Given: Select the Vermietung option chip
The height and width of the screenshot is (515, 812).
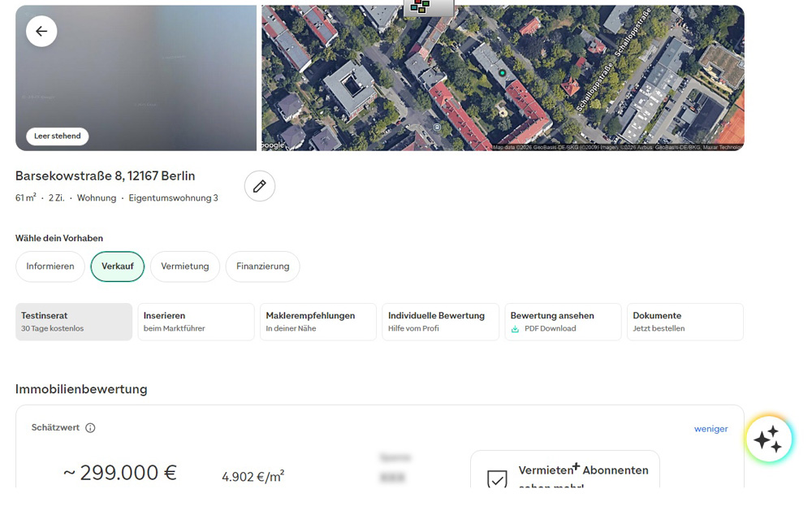Looking at the screenshot, I should click(185, 266).
